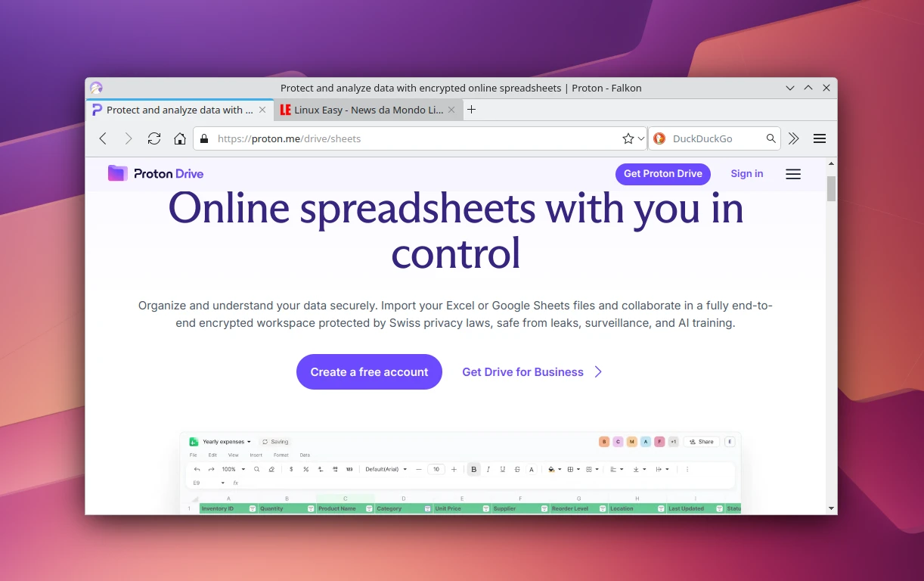Click the forward navigation arrow

click(129, 138)
